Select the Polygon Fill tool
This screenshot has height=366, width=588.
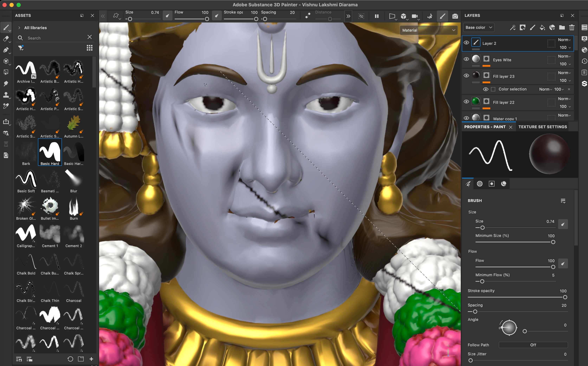point(6,72)
